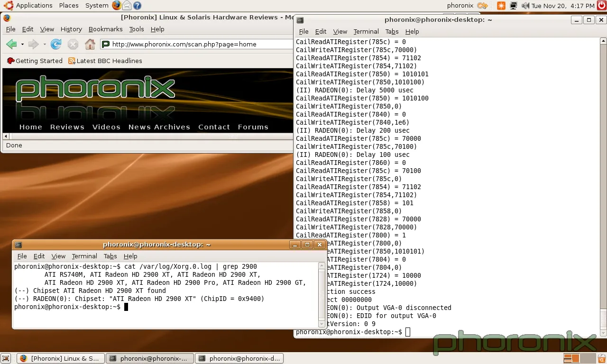Image resolution: width=607 pixels, height=364 pixels.
Task: Open Help menu in large terminal window
Action: (x=412, y=31)
